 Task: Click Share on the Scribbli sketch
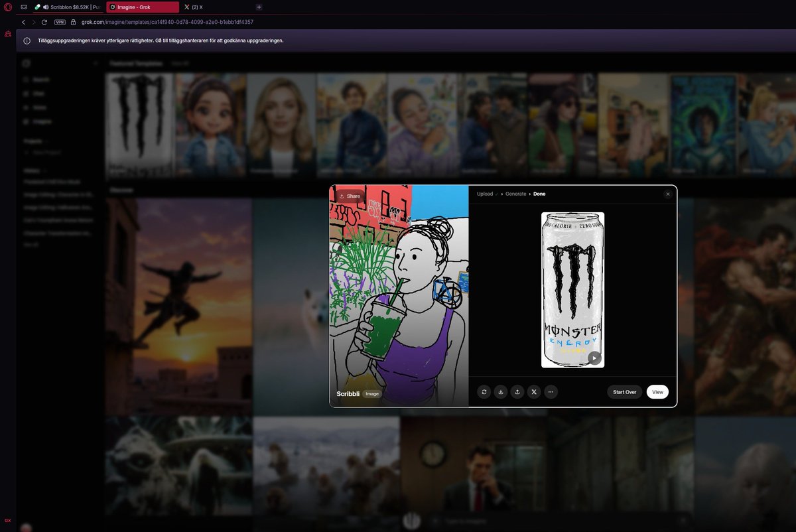point(349,196)
